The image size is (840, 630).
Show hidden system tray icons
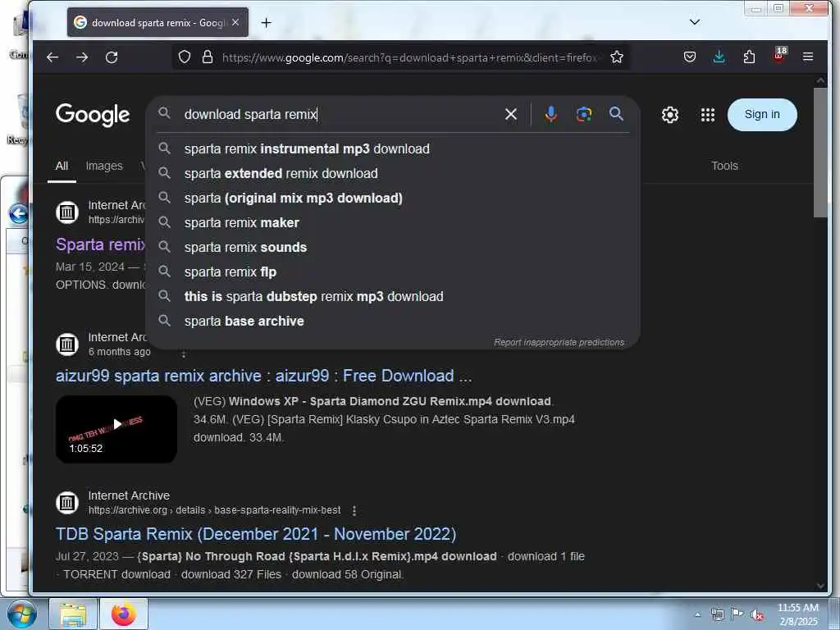pos(697,614)
